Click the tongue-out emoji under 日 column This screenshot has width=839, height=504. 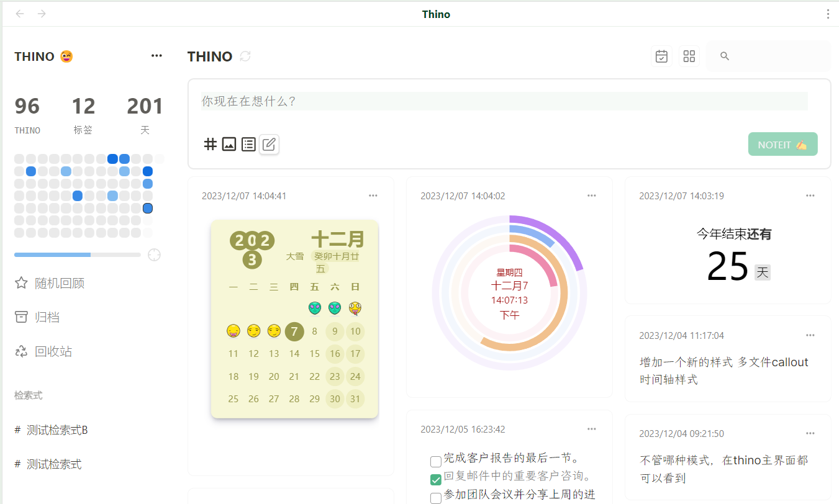click(x=355, y=308)
